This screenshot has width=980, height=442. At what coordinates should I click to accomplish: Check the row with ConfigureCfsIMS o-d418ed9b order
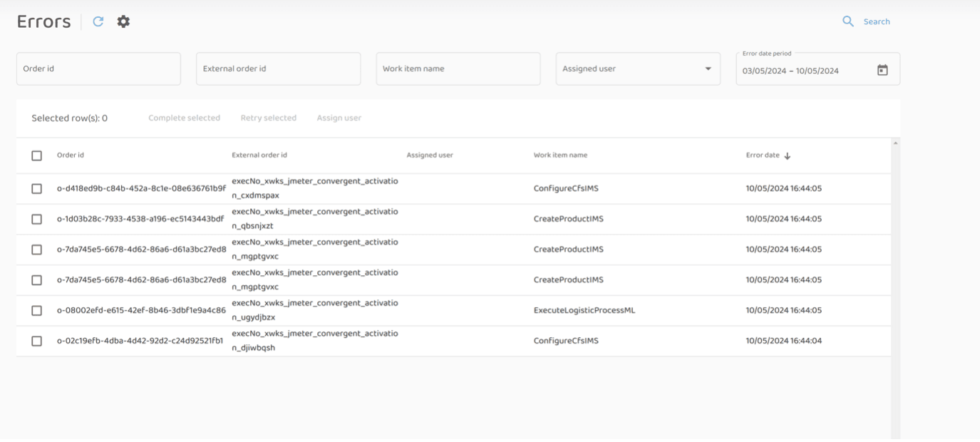(37, 189)
